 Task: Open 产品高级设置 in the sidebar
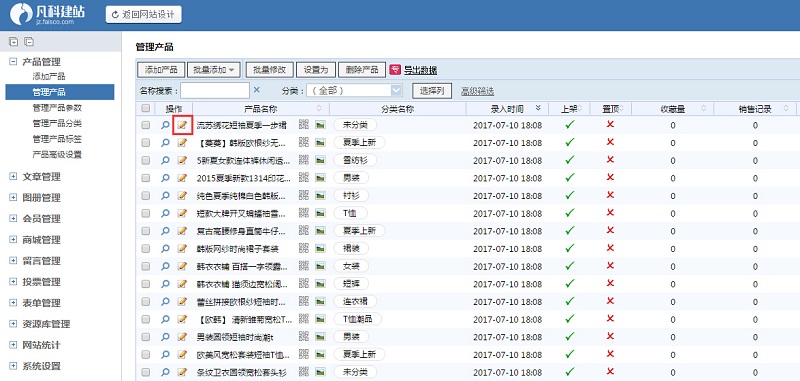[x=57, y=154]
